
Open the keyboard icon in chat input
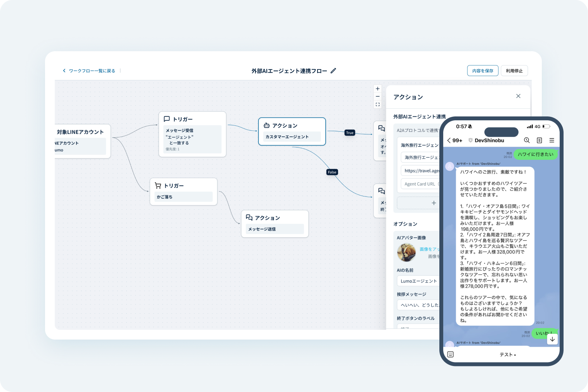pos(450,354)
